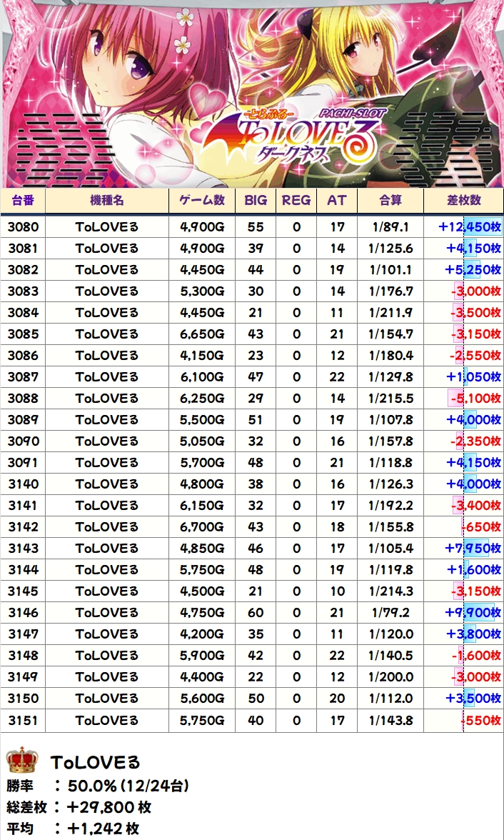Click the -3,500枚 value in row 3084
This screenshot has width=504, height=840.
click(x=476, y=313)
